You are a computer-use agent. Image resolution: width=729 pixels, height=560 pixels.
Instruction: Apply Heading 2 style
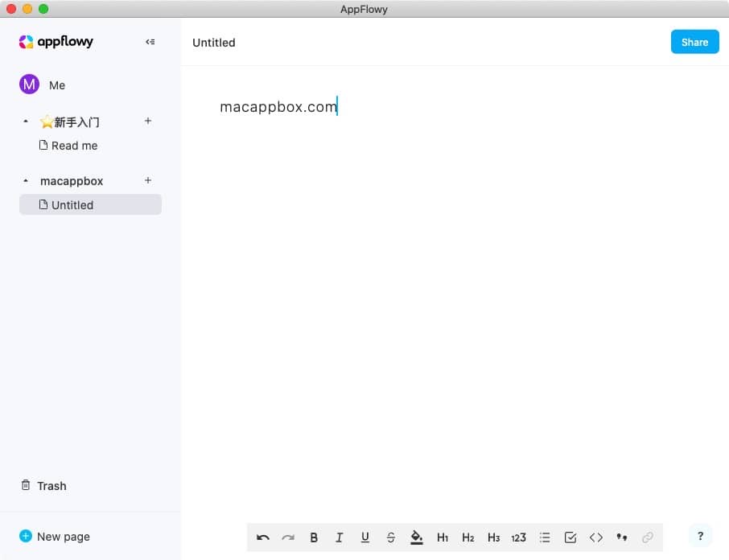[x=468, y=537]
